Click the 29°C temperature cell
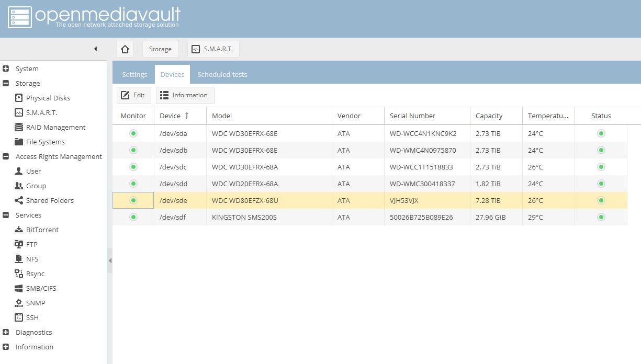The height and width of the screenshot is (364, 641). click(x=548, y=217)
